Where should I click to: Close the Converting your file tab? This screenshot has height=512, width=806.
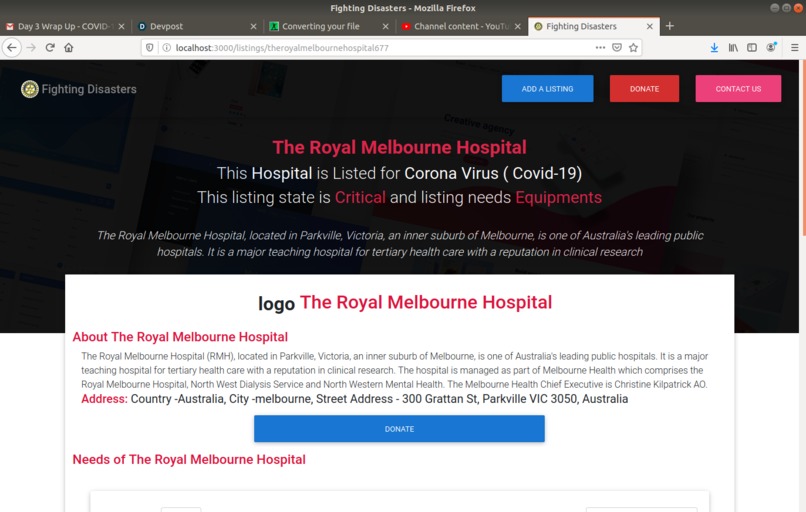386,26
